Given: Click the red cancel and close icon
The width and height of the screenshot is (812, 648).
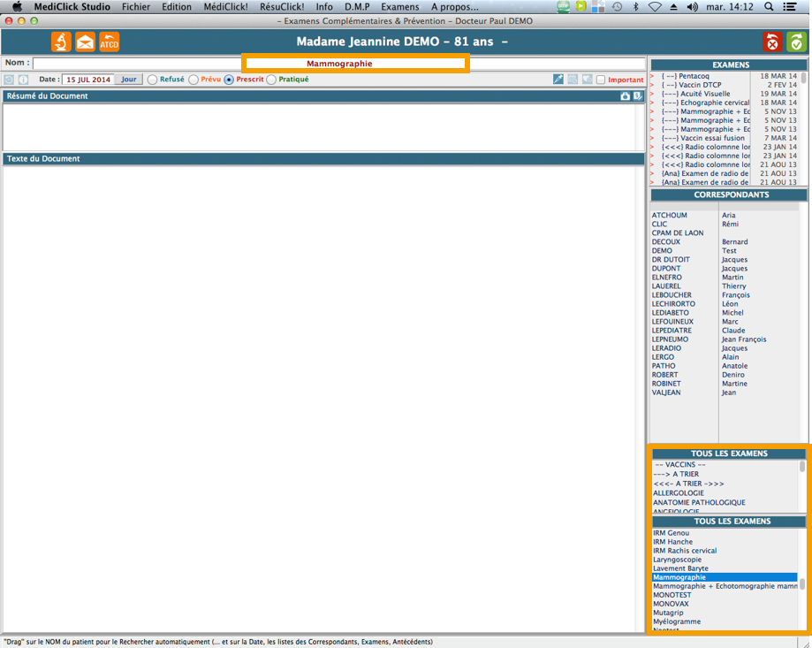Looking at the screenshot, I should (773, 42).
